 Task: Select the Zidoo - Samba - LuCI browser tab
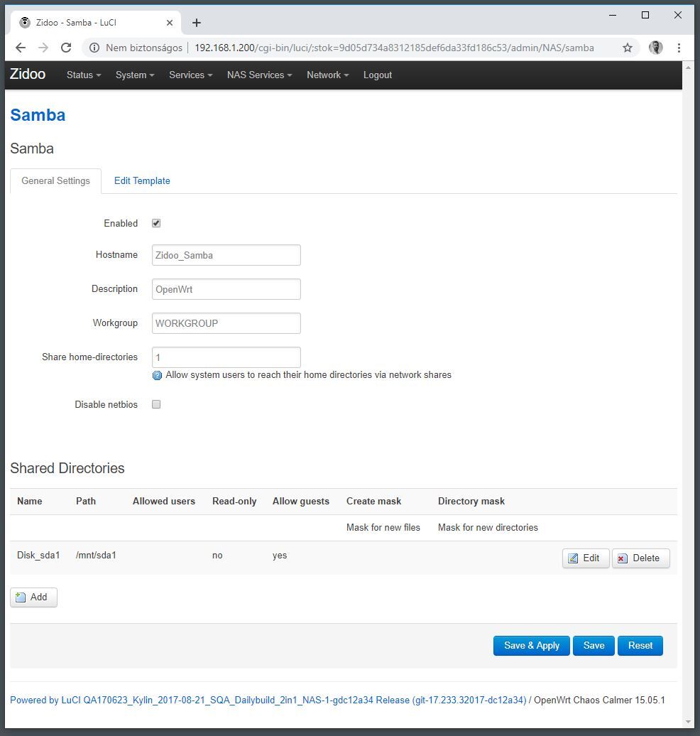(x=95, y=23)
